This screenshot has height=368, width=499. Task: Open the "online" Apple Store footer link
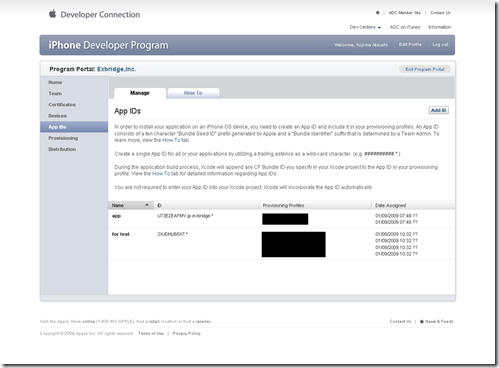88,322
